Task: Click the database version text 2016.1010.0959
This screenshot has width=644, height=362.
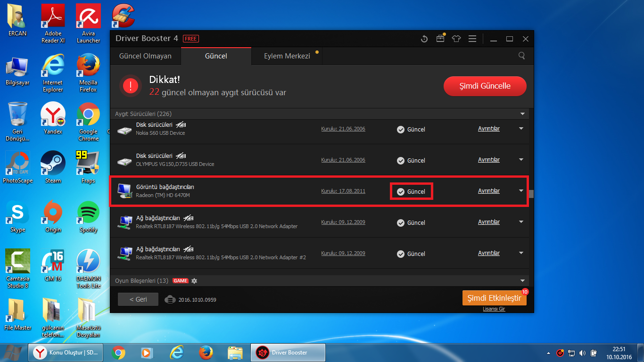Action: point(197,300)
